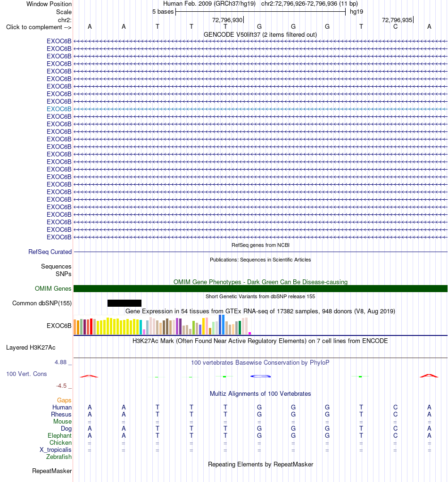
Task: Click the dark green OMIM gene bar
Action: coord(260,289)
